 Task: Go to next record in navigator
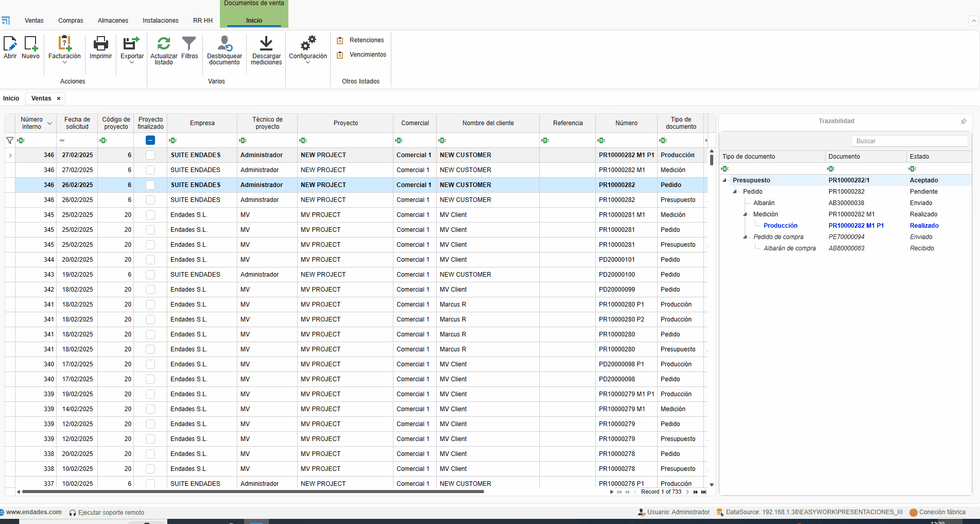pyautogui.click(x=687, y=492)
